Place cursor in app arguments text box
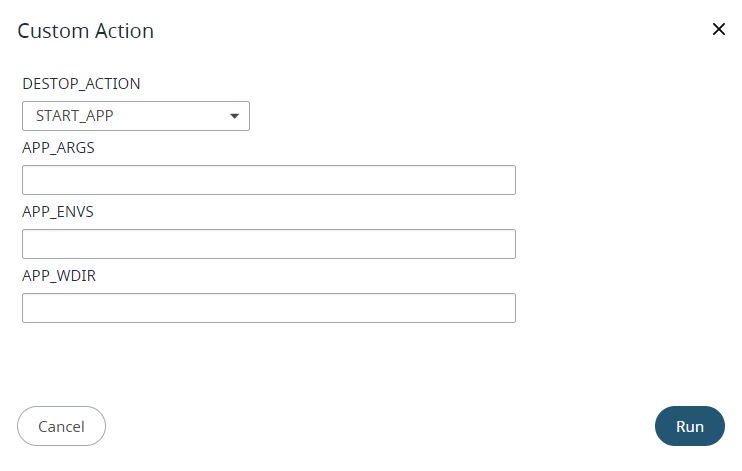 pos(268,180)
